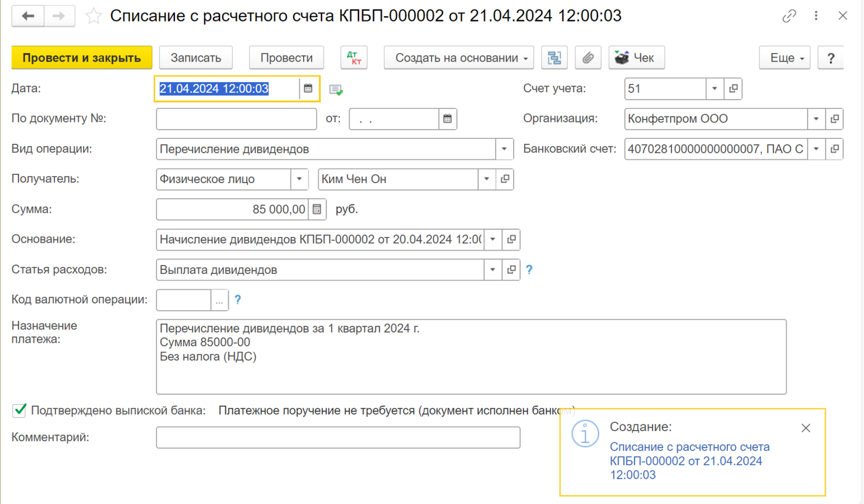Go forward with the right arrow button
Viewport: 864px width, 504px height.
[x=59, y=16]
